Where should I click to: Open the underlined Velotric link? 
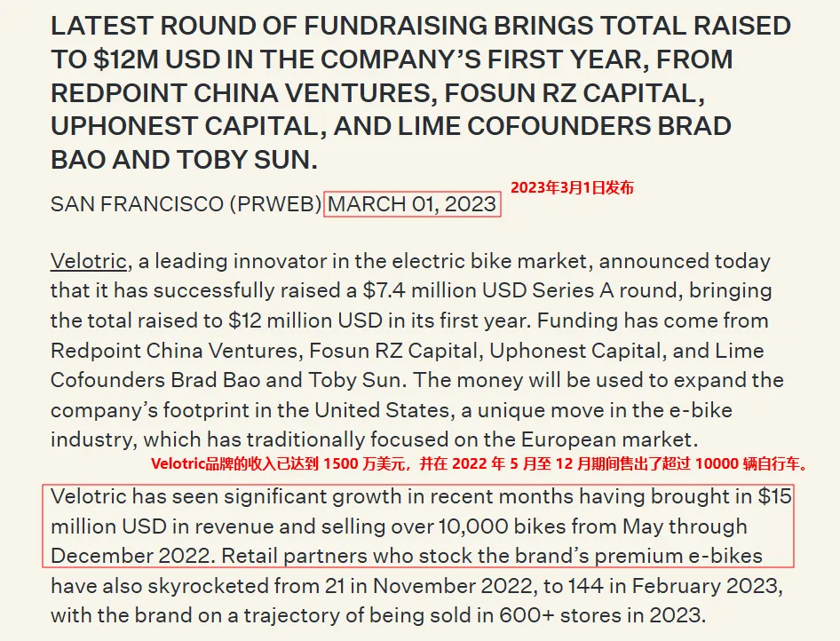89,261
